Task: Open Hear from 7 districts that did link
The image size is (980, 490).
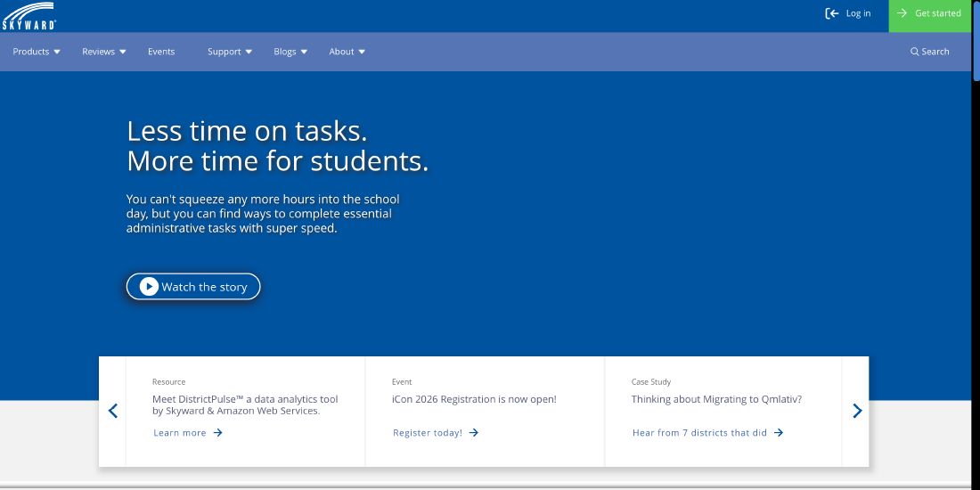Action: coord(699,433)
